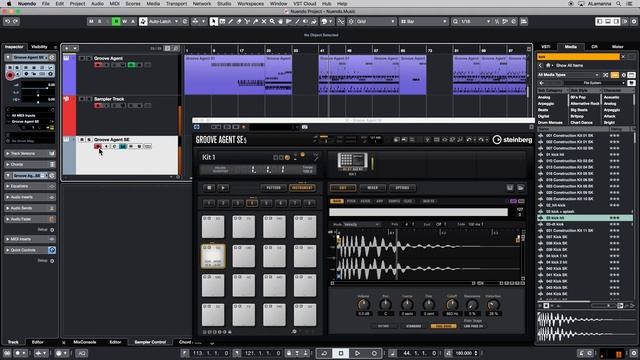
Task: Toggle Mute all (M) in toolbar
Action: pos(91,21)
